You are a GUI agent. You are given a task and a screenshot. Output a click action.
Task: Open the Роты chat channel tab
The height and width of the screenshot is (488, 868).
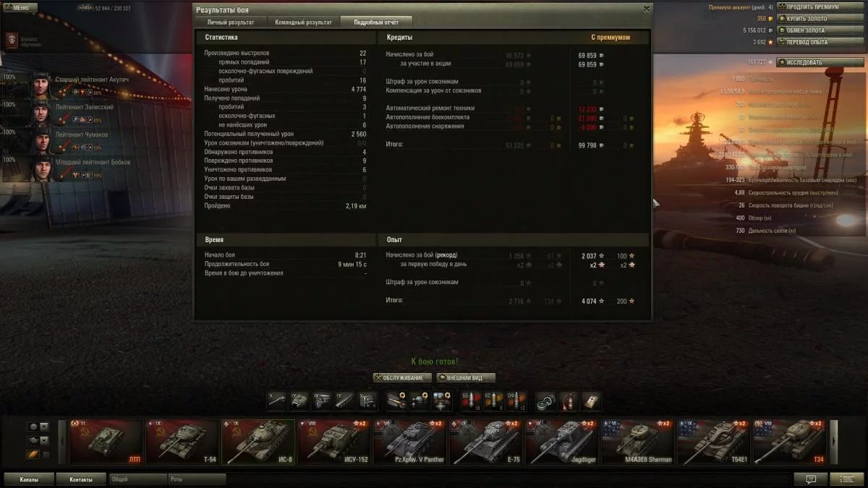click(x=197, y=479)
